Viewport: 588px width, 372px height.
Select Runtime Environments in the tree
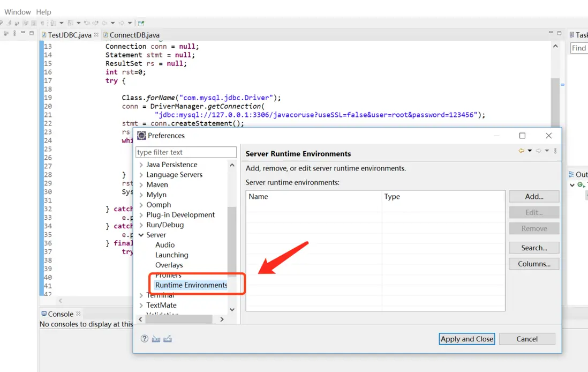click(191, 285)
